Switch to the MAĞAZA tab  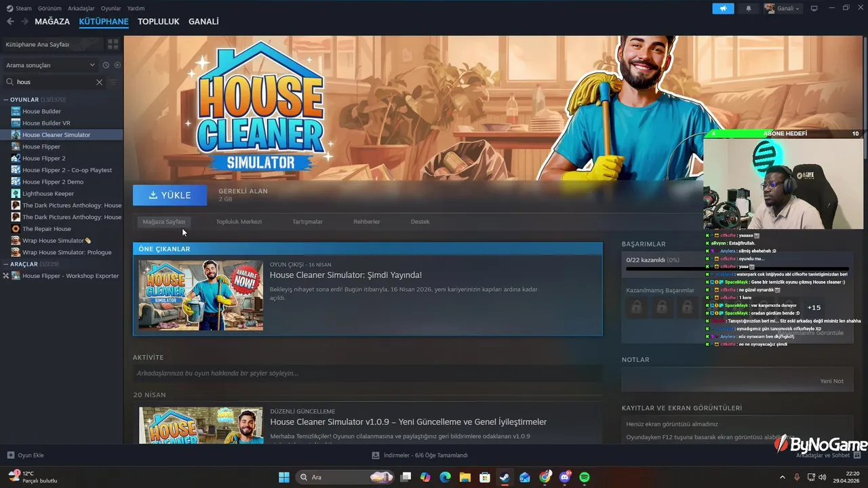tap(52, 22)
